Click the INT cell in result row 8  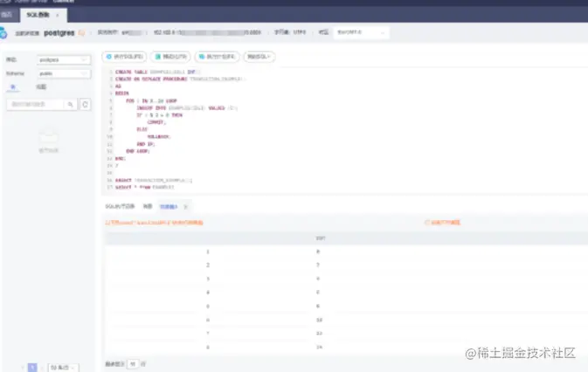pos(319,348)
